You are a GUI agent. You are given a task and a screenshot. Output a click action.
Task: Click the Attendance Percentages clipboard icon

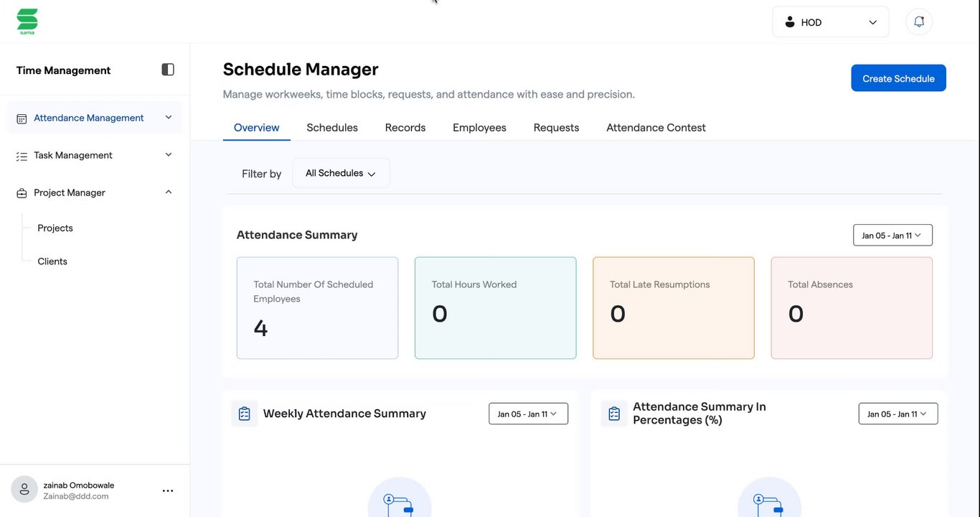point(614,414)
